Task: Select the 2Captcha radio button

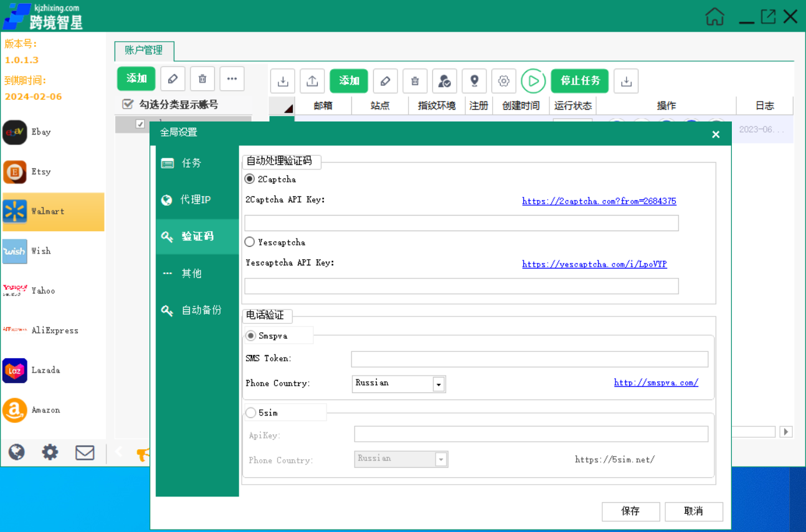Action: click(250, 179)
